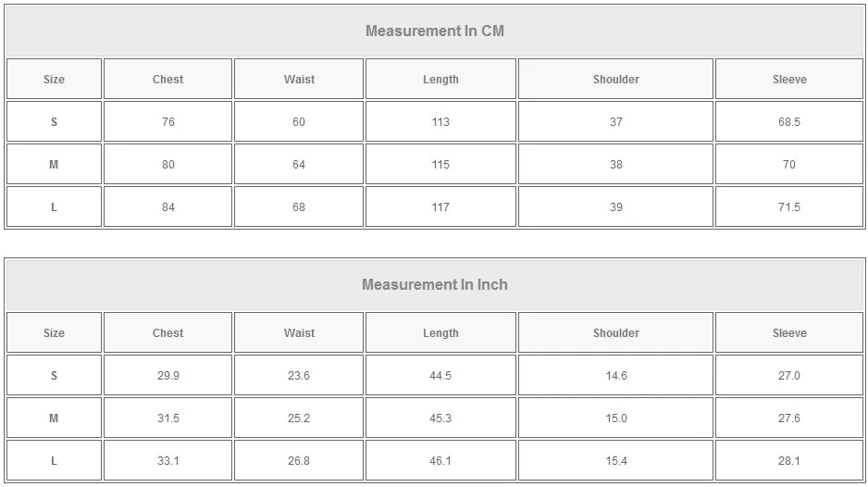Click the Measurement In CM table title
This screenshot has width=868, height=487.
click(434, 31)
